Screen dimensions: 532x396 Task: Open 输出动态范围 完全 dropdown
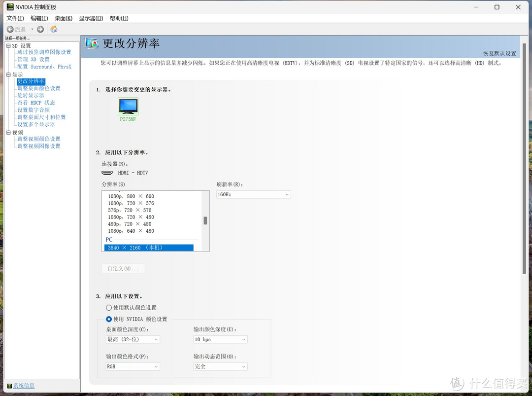click(x=220, y=366)
